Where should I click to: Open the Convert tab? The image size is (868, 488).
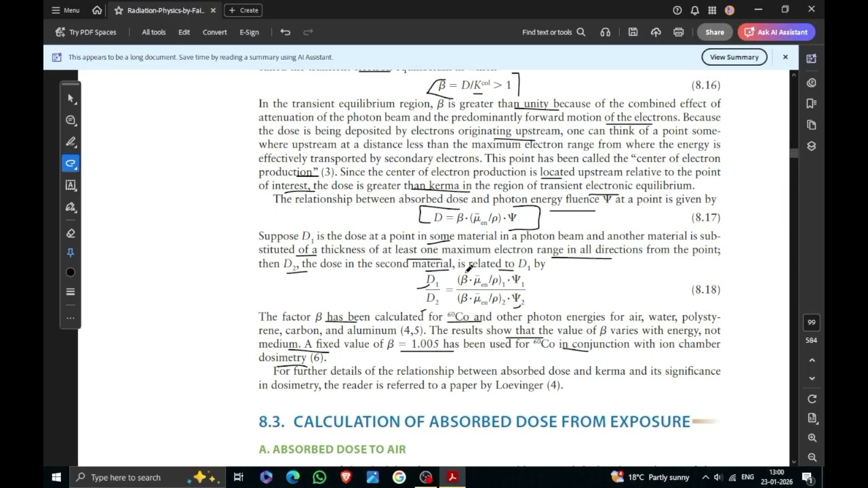(214, 32)
